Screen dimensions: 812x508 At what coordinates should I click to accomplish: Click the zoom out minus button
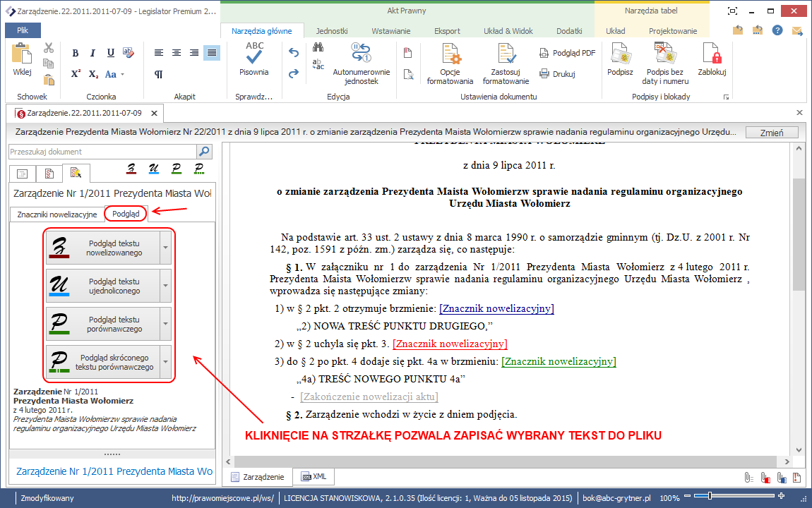[x=687, y=496]
